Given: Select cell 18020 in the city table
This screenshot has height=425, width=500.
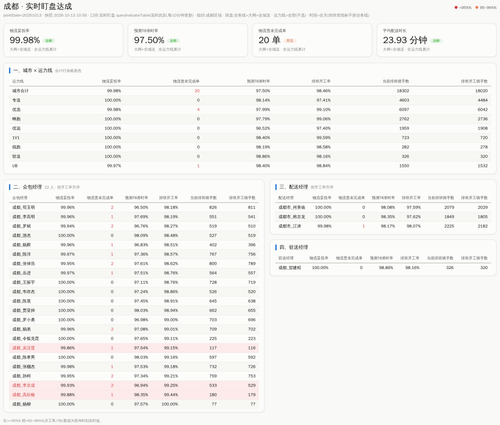Looking at the screenshot, I should pos(481,91).
